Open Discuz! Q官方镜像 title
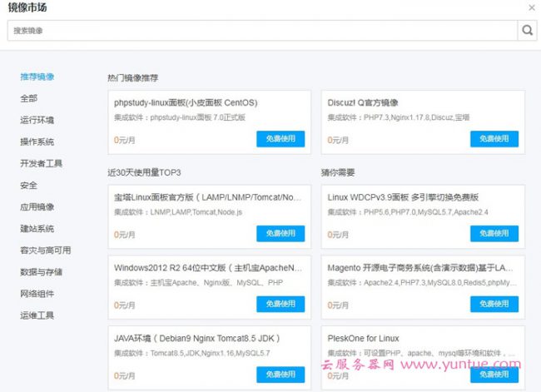The width and height of the screenshot is (541, 392). [x=363, y=103]
